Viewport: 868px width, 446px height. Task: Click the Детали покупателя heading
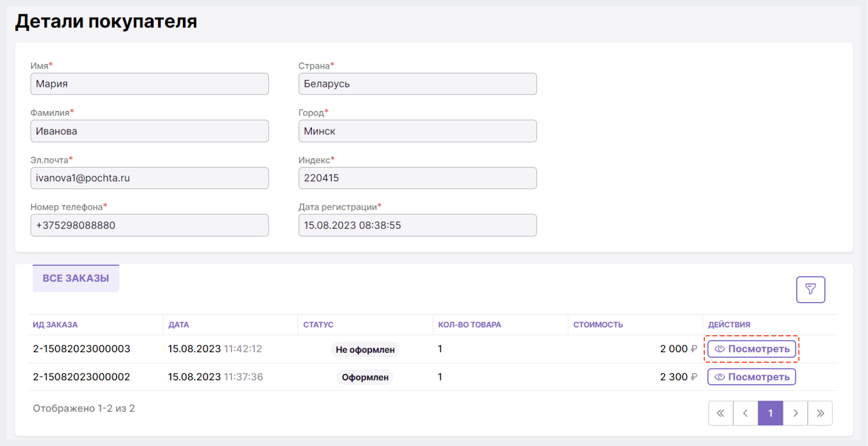point(106,21)
